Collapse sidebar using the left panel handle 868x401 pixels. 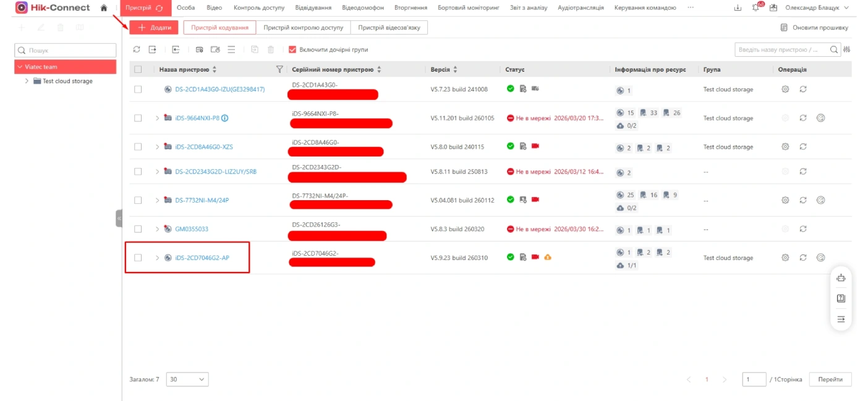pyautogui.click(x=119, y=218)
